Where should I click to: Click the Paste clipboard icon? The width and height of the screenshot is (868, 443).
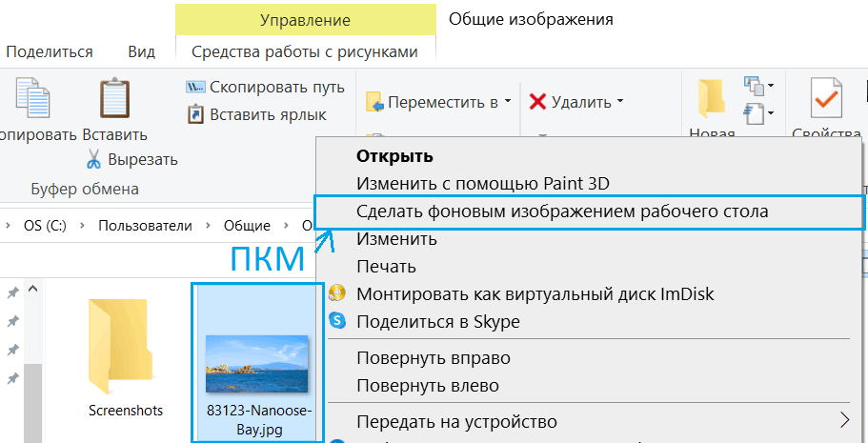114,99
